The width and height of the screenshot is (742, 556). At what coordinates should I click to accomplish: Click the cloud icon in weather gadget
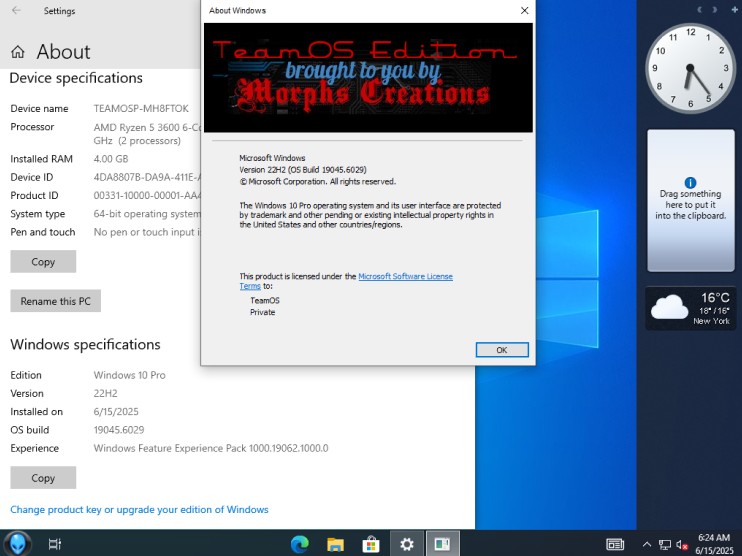coord(669,307)
